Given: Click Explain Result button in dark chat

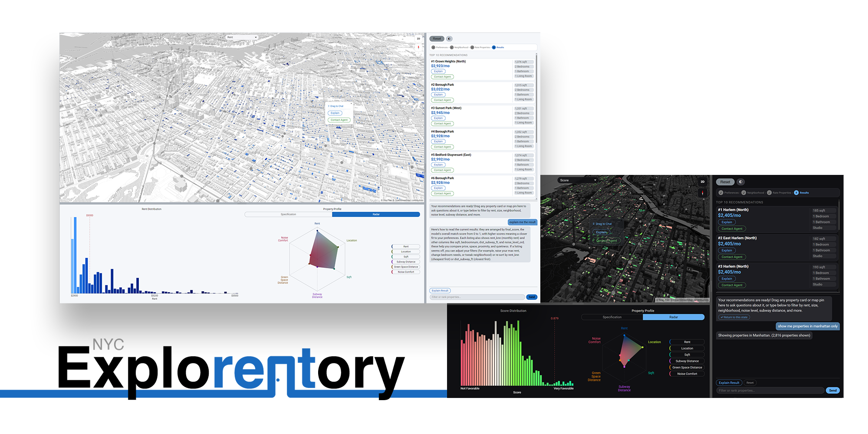Looking at the screenshot, I should (x=729, y=383).
